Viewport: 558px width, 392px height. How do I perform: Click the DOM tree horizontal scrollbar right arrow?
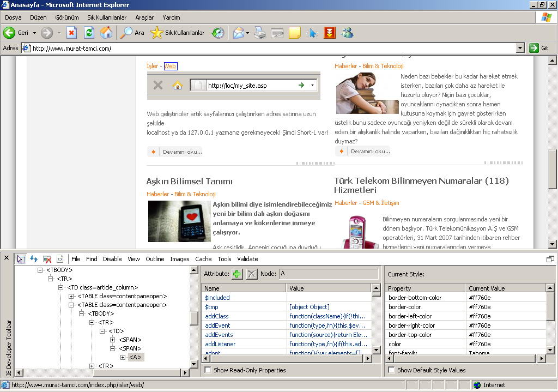[185, 373]
